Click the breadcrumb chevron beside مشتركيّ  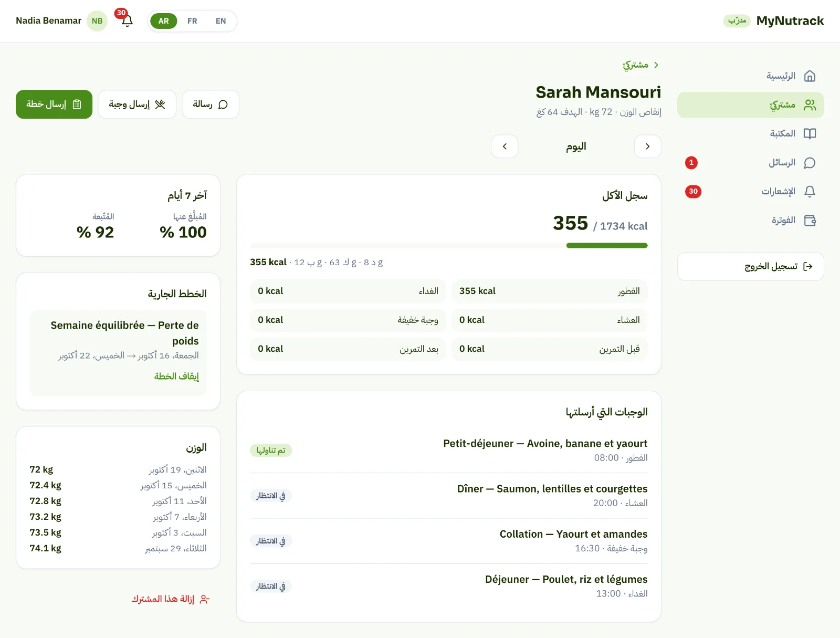656,65
